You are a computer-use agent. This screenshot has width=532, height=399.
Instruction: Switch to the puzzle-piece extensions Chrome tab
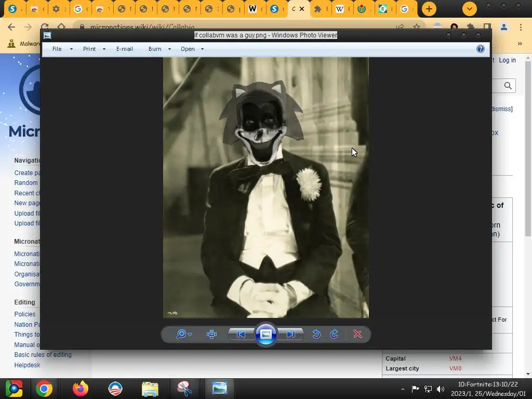tap(320, 9)
